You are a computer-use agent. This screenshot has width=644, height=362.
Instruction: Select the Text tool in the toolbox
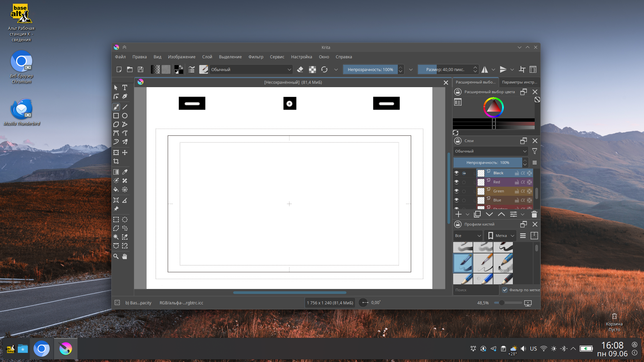pos(125,87)
